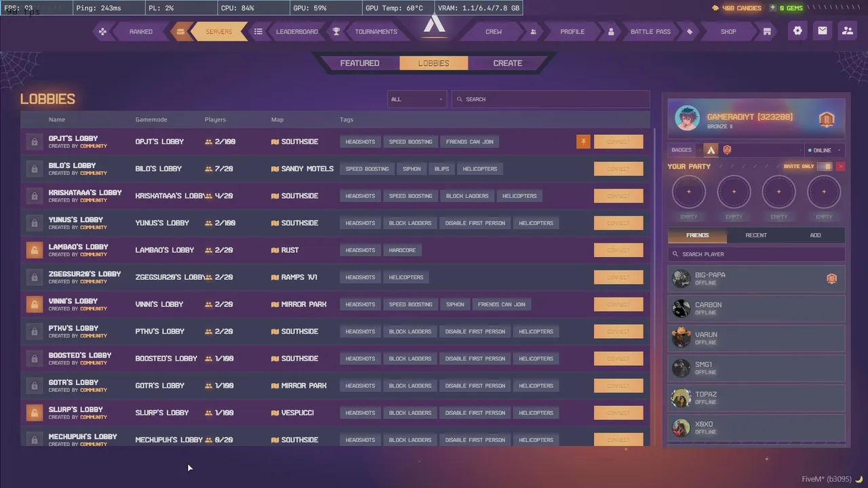Click the unlocked padlock on Lambao's Lobby
Viewport: 868px width, 488px height.
coord(33,250)
